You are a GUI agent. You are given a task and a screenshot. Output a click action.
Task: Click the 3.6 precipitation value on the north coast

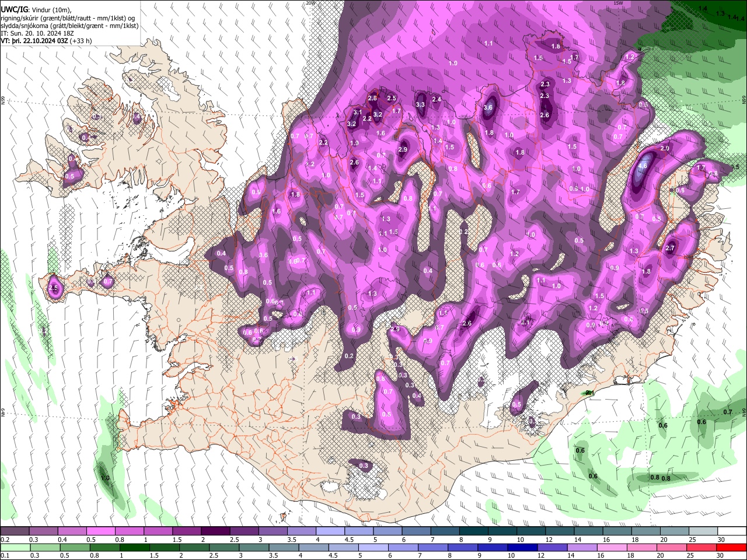[x=488, y=107]
